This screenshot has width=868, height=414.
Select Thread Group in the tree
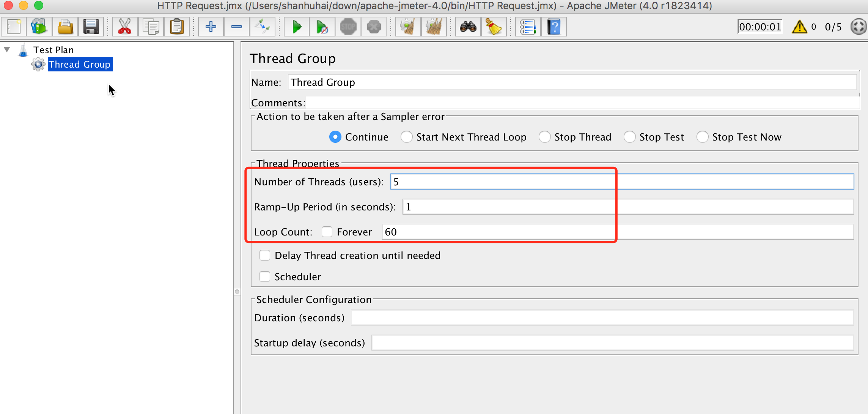80,64
